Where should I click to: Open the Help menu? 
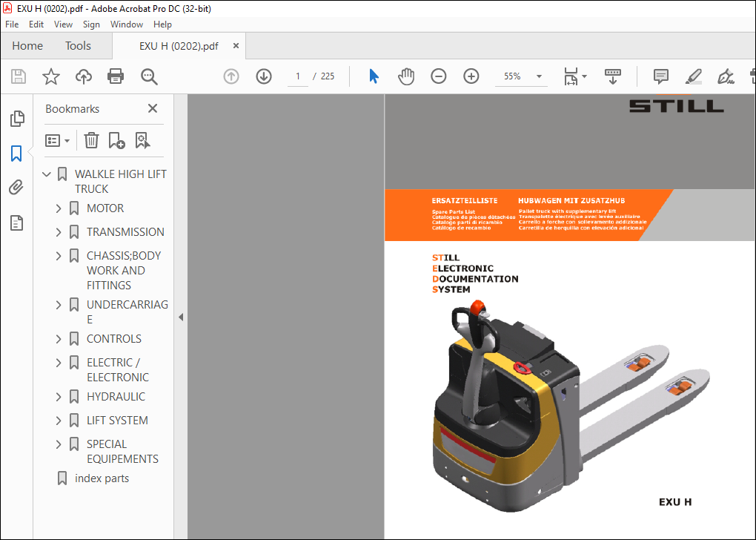162,24
